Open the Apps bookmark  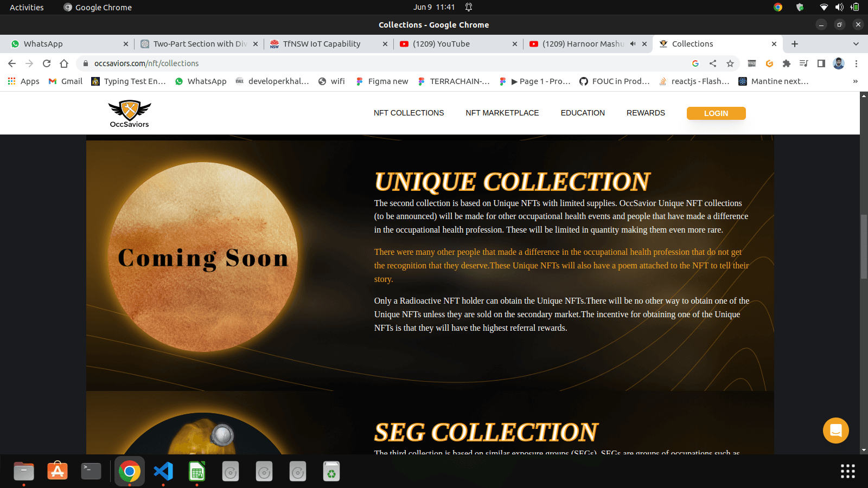coord(23,81)
